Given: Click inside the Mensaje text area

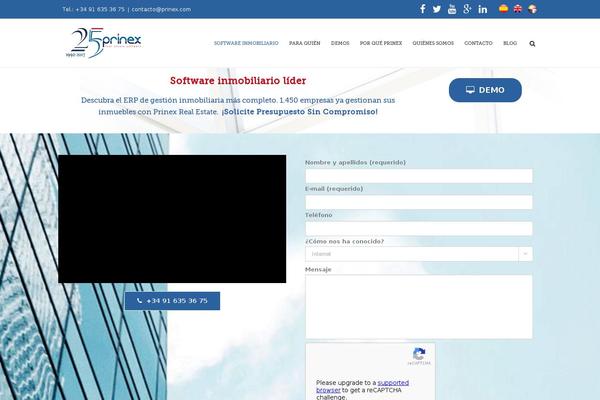Looking at the screenshot, I should (419, 307).
